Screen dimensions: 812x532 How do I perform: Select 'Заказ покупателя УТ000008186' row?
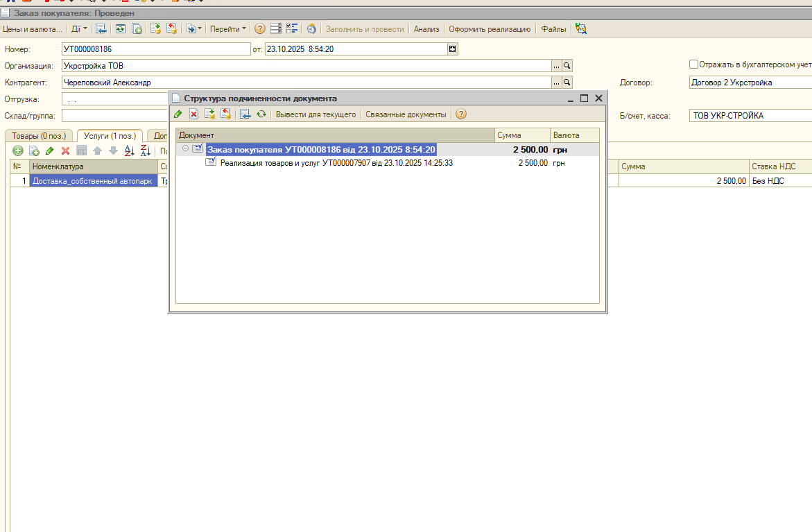388,150
